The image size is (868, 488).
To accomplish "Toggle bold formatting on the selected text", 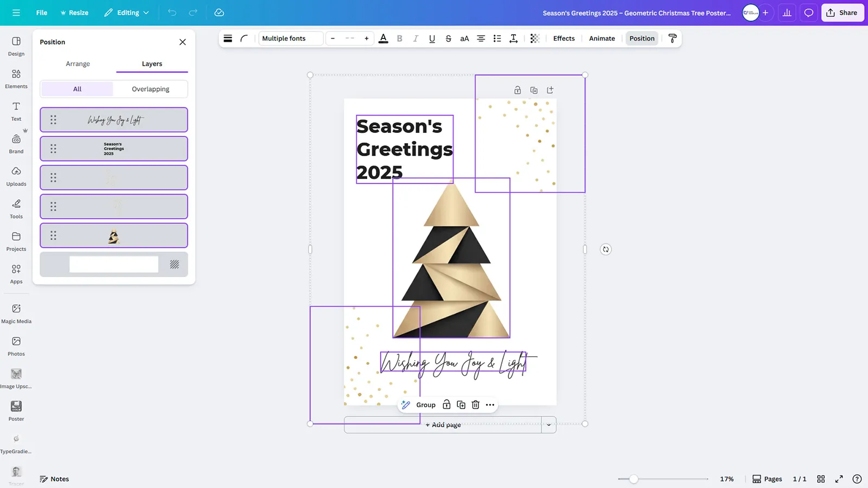I will pos(400,38).
